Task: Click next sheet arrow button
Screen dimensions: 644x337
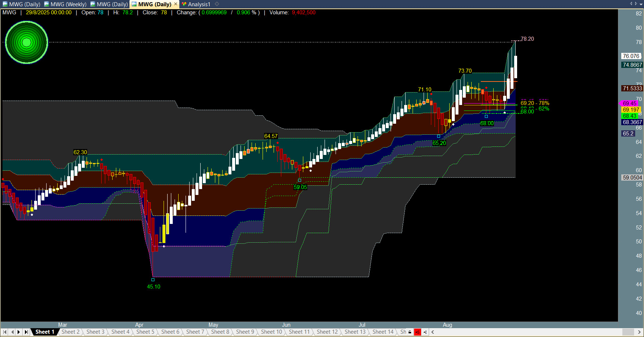Action: pyautogui.click(x=19, y=332)
